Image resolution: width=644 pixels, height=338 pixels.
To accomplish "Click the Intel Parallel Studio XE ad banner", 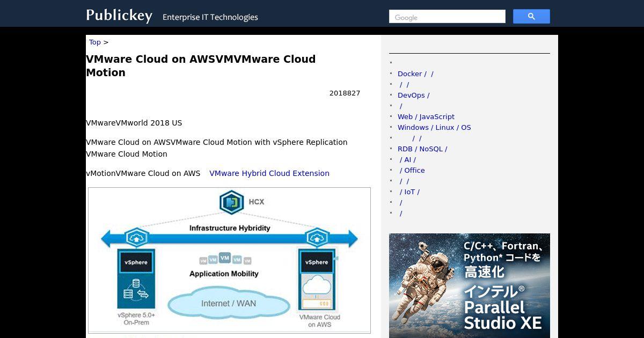I will click(470, 285).
